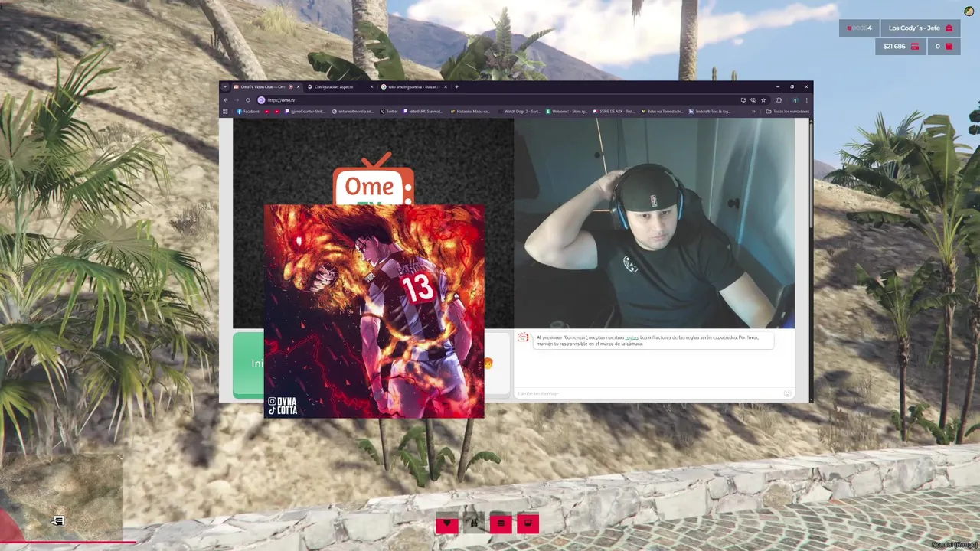This screenshot has height=551, width=980.
Task: Bookmark this page with the star icon
Action: (x=763, y=100)
